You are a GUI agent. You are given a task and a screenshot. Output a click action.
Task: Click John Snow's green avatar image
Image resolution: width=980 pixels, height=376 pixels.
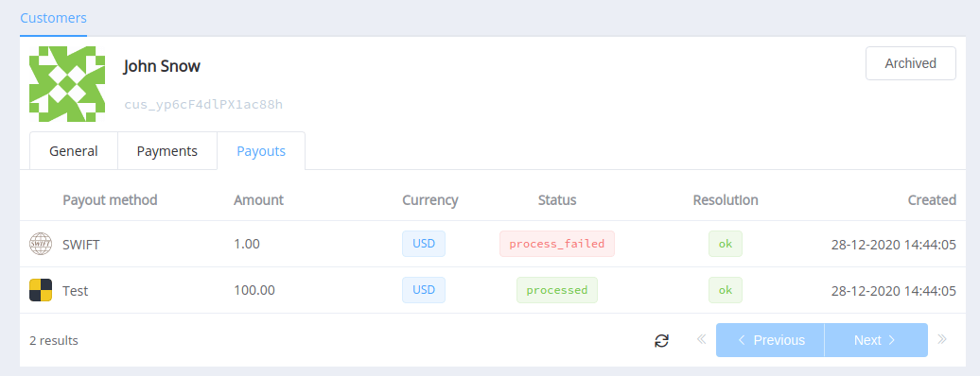point(67,84)
